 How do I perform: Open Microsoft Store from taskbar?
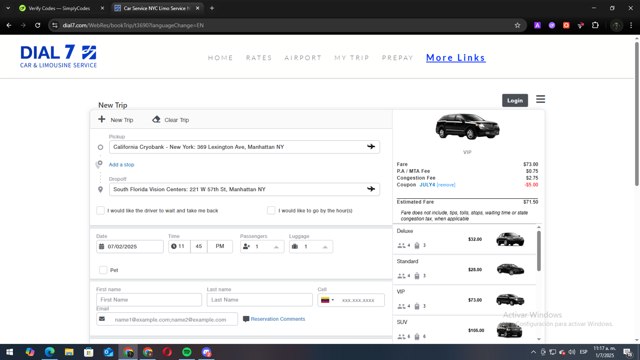tap(89, 352)
